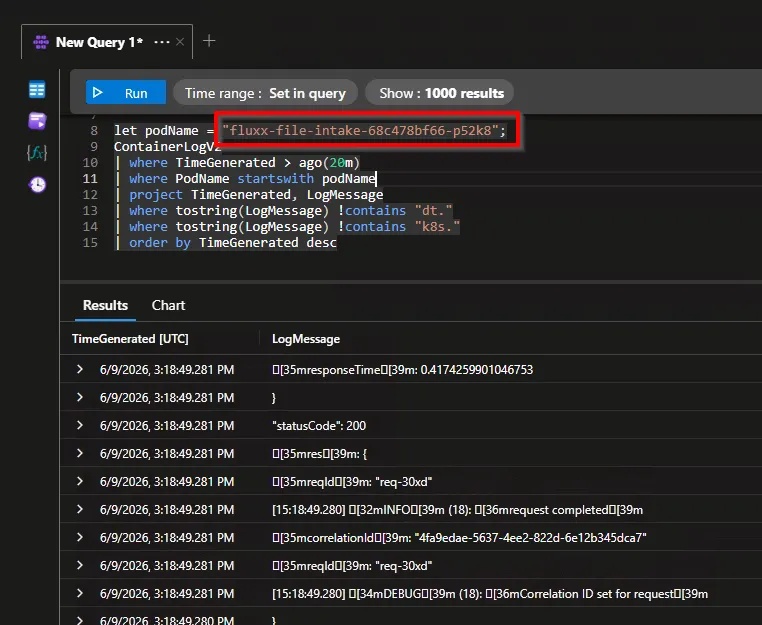Select the request completed log message
The image size is (762, 625).
tap(457, 510)
